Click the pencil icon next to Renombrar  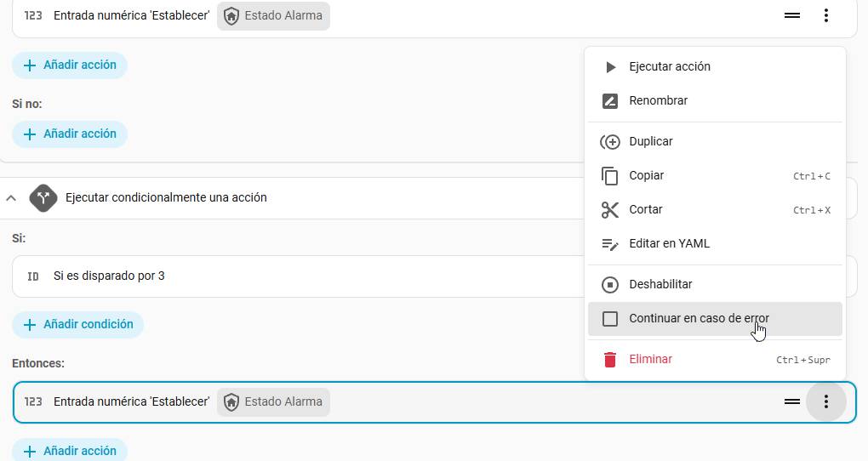click(x=610, y=101)
